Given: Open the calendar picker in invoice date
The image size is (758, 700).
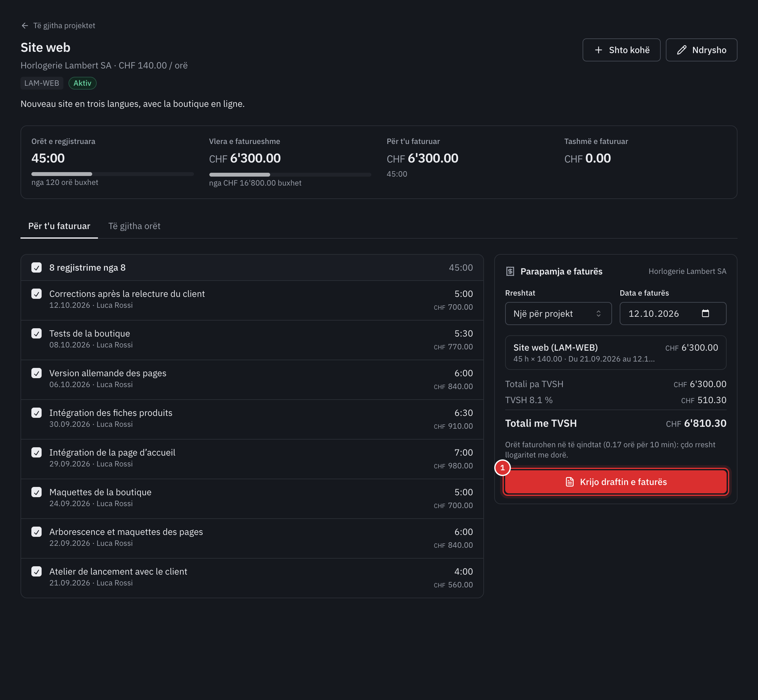Looking at the screenshot, I should pos(705,313).
